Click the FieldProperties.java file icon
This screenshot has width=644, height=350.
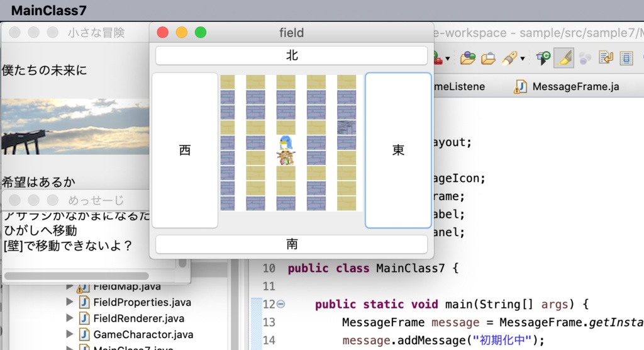(x=84, y=302)
